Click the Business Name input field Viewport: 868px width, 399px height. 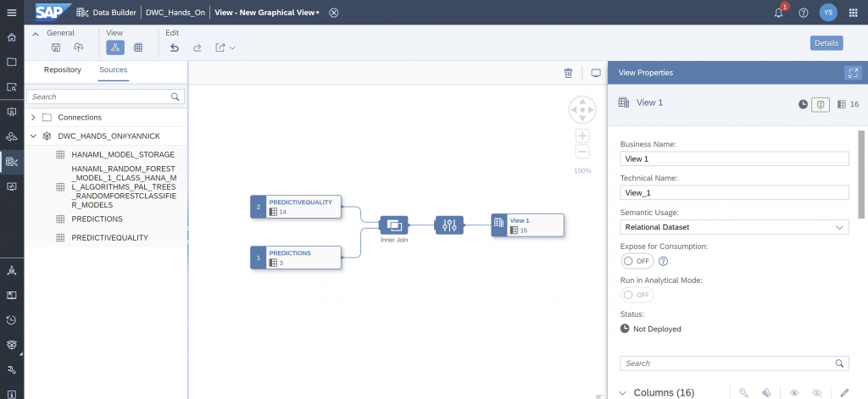click(734, 158)
